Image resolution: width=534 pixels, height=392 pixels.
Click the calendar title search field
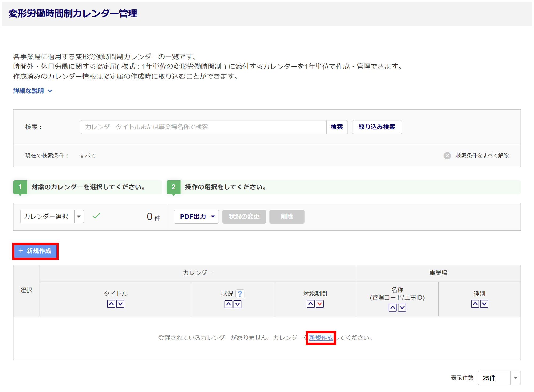tap(203, 127)
